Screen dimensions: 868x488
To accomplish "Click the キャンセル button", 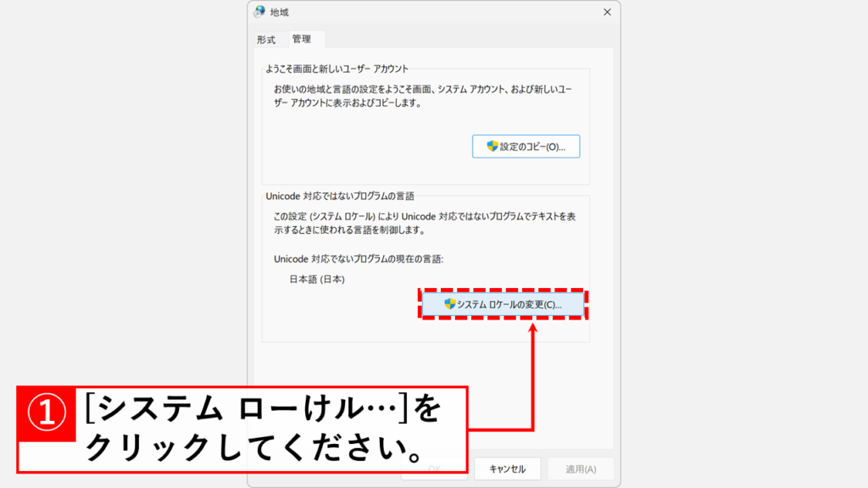I will (507, 469).
